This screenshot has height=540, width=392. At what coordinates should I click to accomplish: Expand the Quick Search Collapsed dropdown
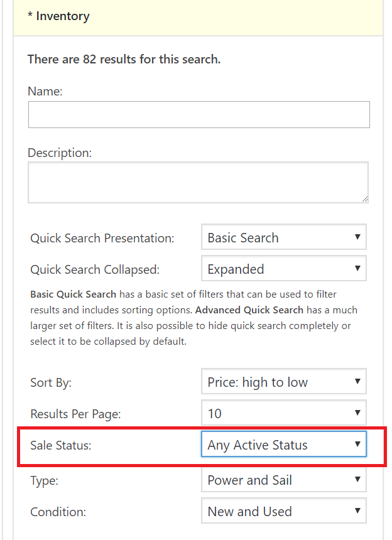(x=284, y=269)
